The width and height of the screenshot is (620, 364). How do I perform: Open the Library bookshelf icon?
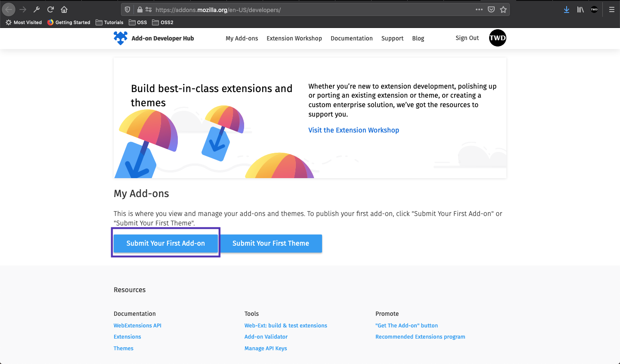[580, 9]
